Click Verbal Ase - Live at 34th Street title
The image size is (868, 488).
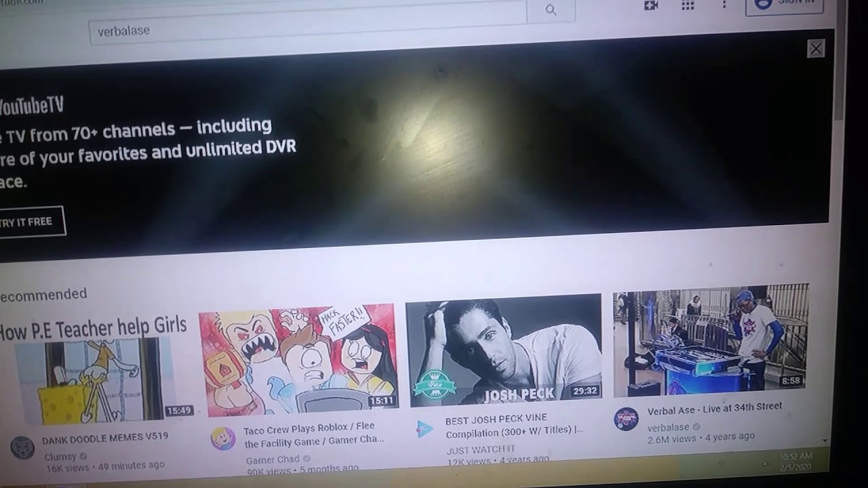coord(714,409)
